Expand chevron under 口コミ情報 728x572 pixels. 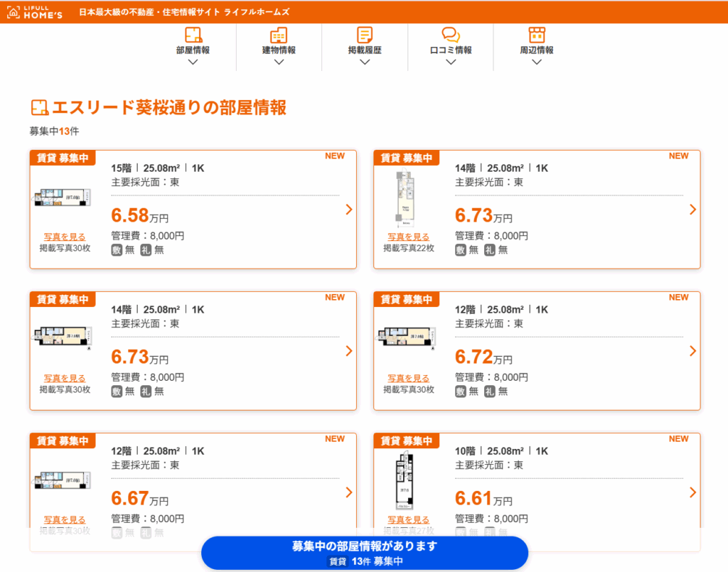coord(451,62)
